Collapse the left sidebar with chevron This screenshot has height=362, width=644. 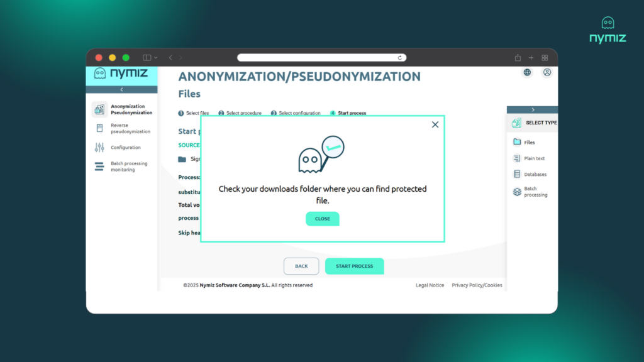pos(121,90)
